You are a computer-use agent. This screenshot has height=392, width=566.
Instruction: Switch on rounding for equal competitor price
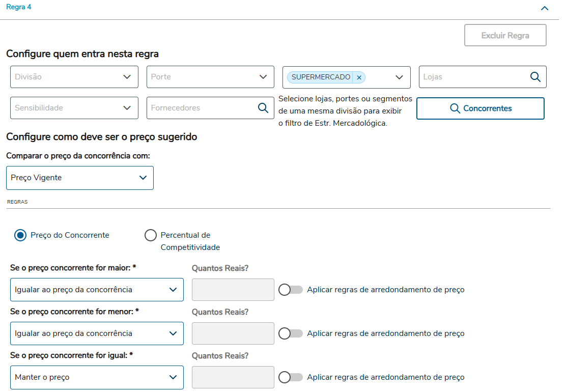(291, 377)
